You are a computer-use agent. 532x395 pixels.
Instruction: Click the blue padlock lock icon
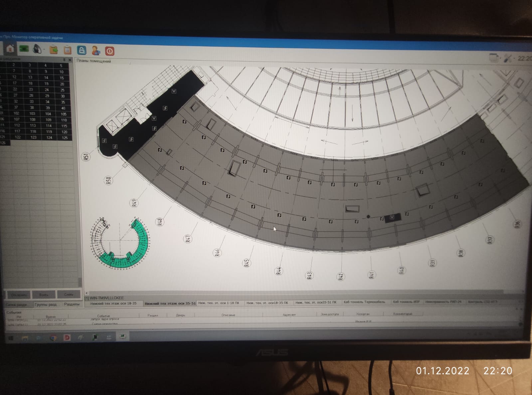click(x=82, y=50)
